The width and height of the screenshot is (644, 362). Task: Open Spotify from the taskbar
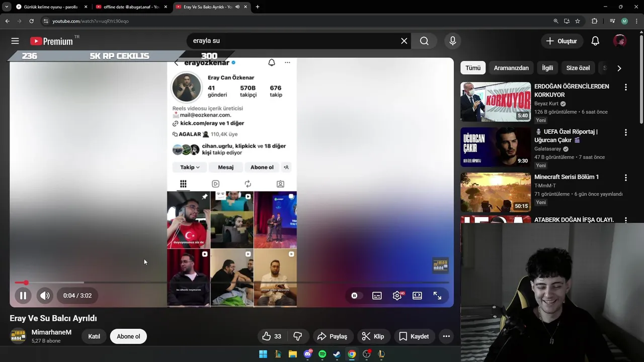(322, 354)
